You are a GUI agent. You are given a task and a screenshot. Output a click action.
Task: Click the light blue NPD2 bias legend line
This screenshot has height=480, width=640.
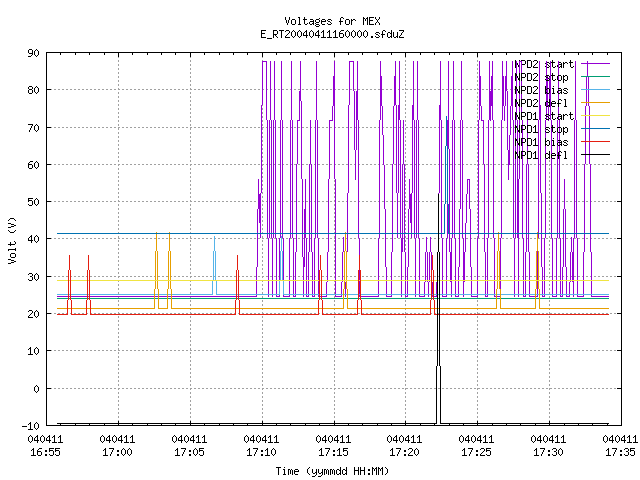pos(595,90)
